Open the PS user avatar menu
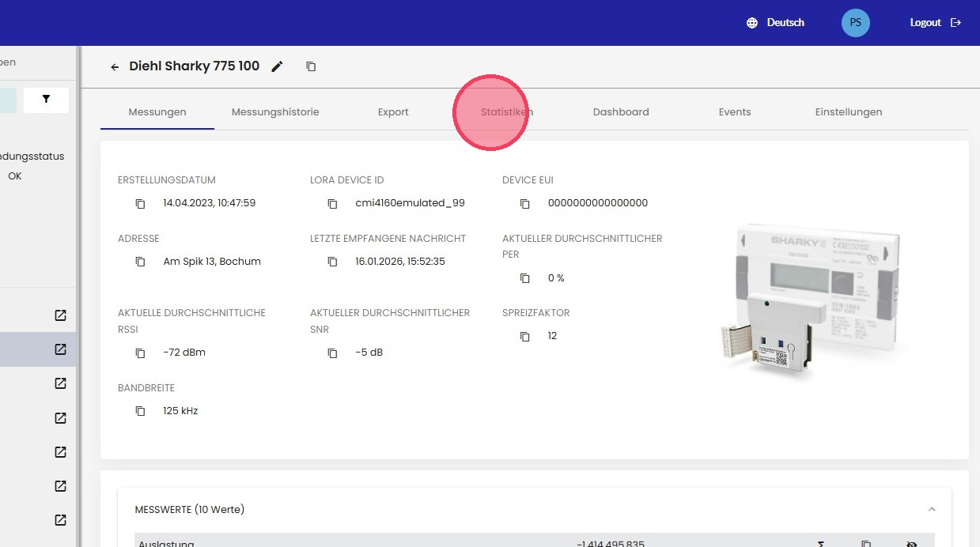This screenshot has width=980, height=547. 855,23
